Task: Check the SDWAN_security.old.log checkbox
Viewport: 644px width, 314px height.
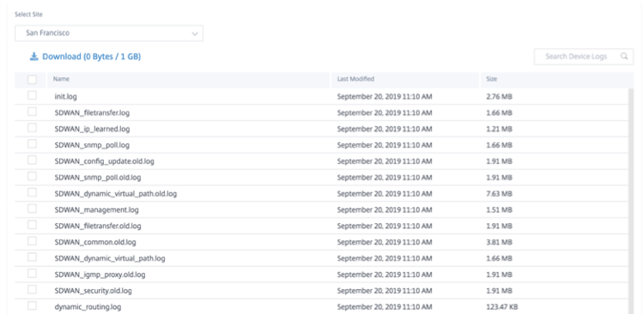Action: coord(32,290)
